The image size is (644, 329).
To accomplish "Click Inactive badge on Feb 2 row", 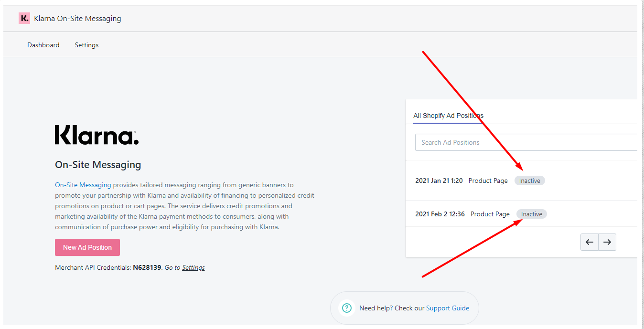I will pos(532,214).
